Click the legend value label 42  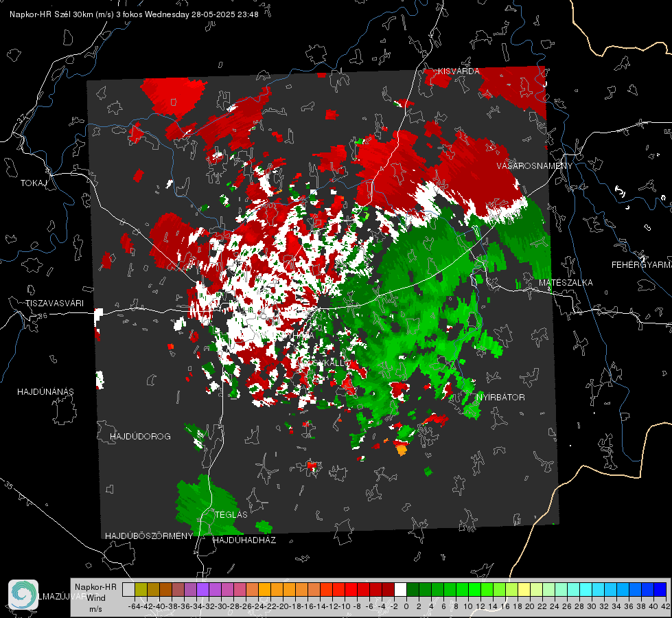tap(666, 606)
